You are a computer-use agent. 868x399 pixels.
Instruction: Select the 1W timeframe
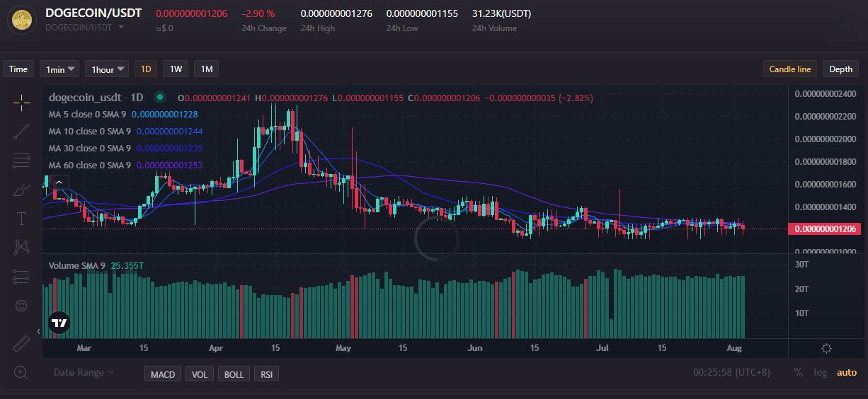point(176,69)
